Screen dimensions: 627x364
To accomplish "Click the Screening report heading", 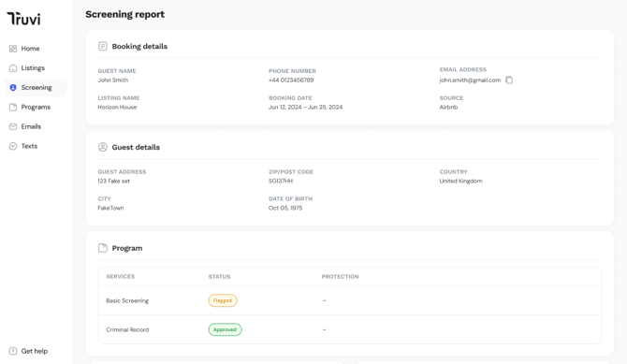I will coord(124,14).
